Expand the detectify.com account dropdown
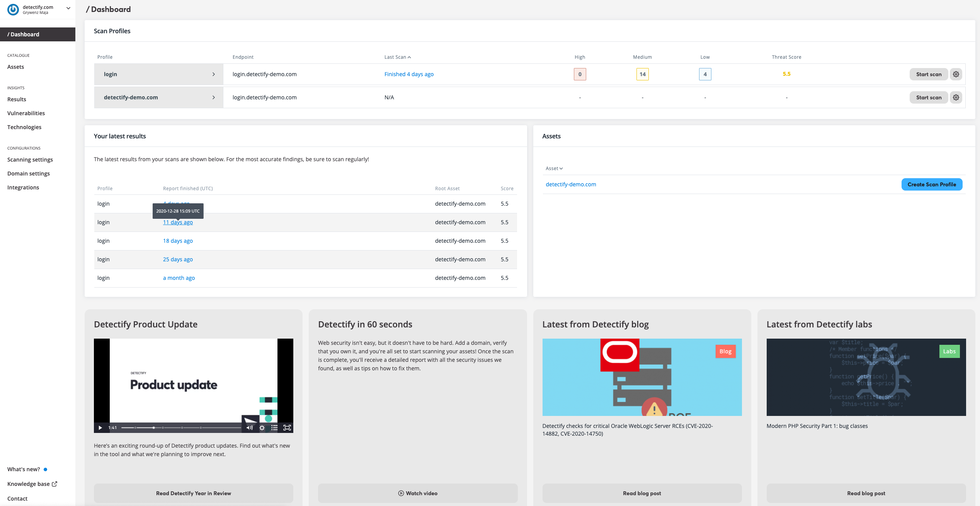Image resolution: width=980 pixels, height=506 pixels. [68, 8]
